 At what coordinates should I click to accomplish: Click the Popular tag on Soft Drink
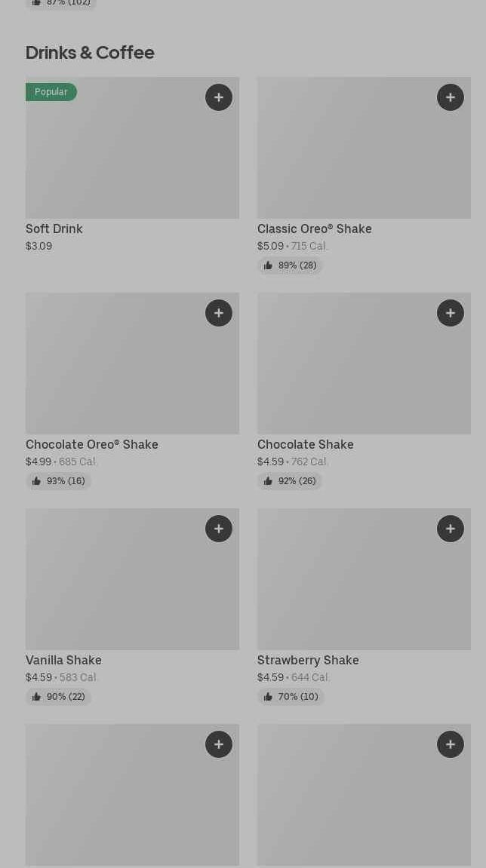tap(51, 92)
